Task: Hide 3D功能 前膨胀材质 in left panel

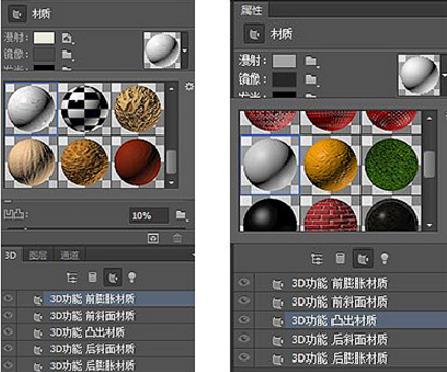Action: coord(8,298)
